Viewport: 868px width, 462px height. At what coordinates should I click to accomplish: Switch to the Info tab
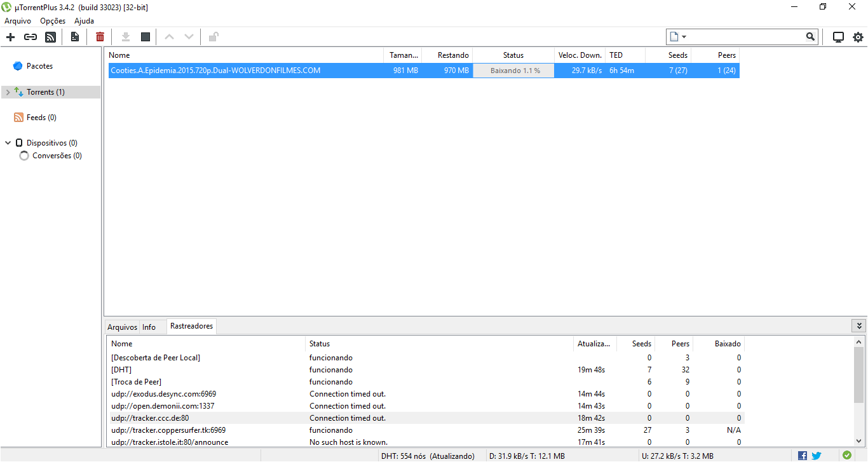(149, 327)
